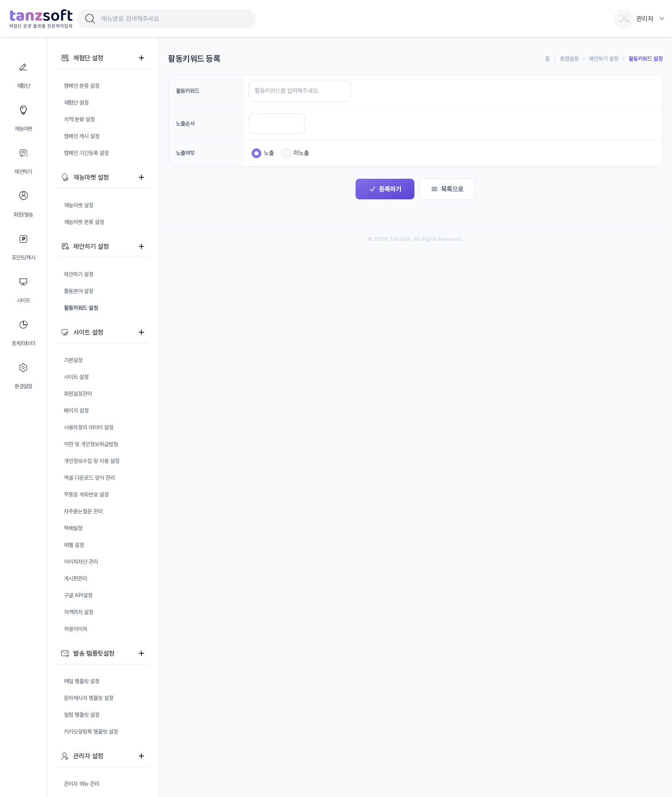The width and height of the screenshot is (672, 797).
Task: Click the 체험단 설정 section icon
Action: click(x=65, y=58)
